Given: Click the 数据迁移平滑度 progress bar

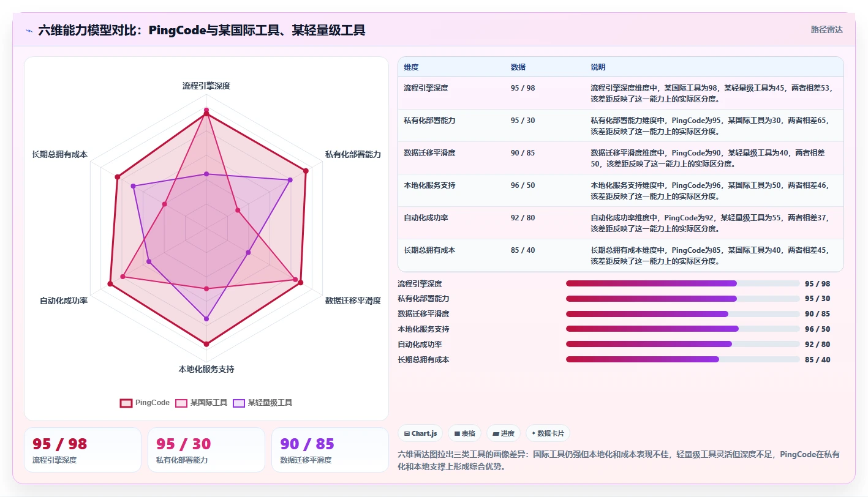Looking at the screenshot, I should pyautogui.click(x=683, y=314).
